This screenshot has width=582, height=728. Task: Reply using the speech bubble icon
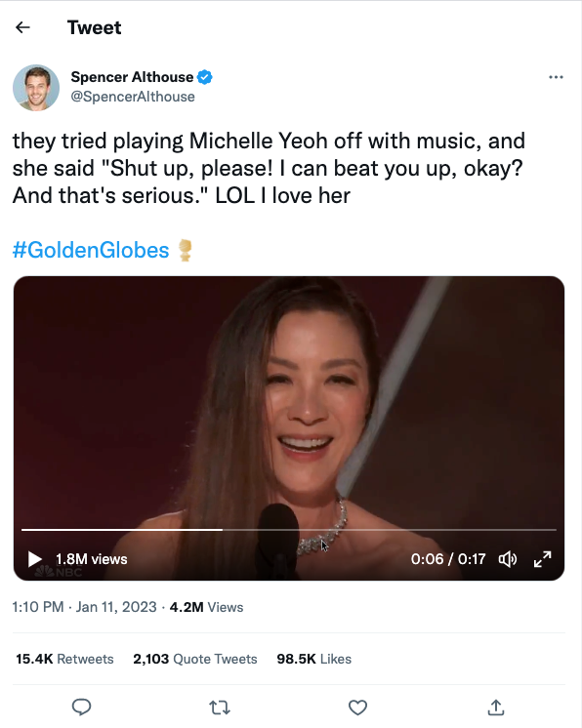[x=81, y=708]
